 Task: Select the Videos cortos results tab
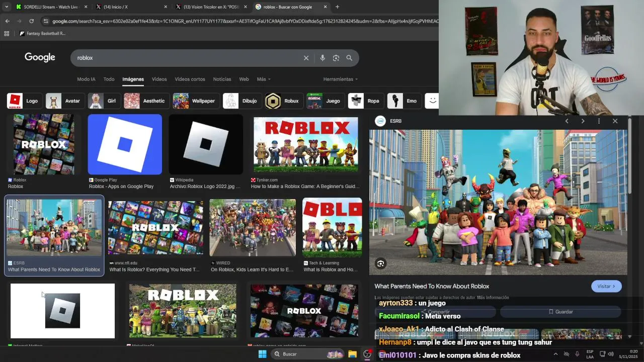[x=190, y=79]
